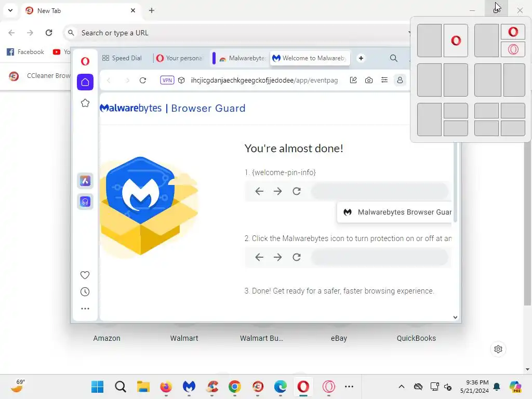The height and width of the screenshot is (399, 532).
Task: Click the scroll down arrow in Opera page
Action: [x=455, y=317]
